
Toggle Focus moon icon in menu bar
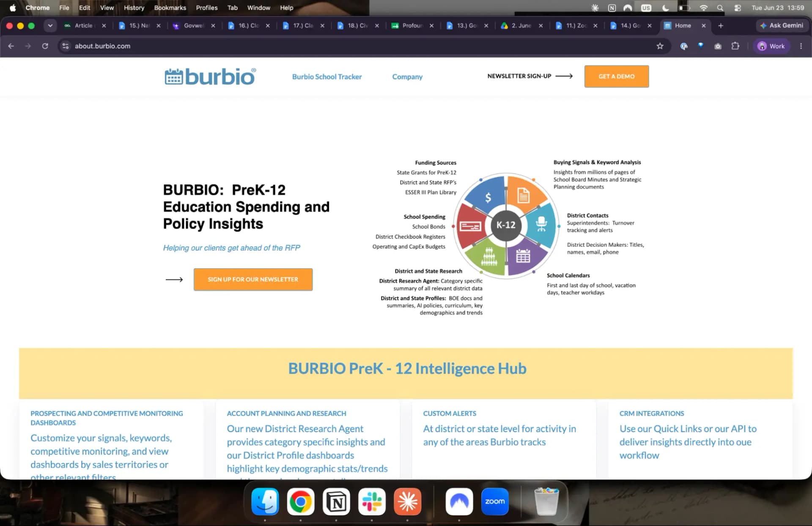[665, 8]
